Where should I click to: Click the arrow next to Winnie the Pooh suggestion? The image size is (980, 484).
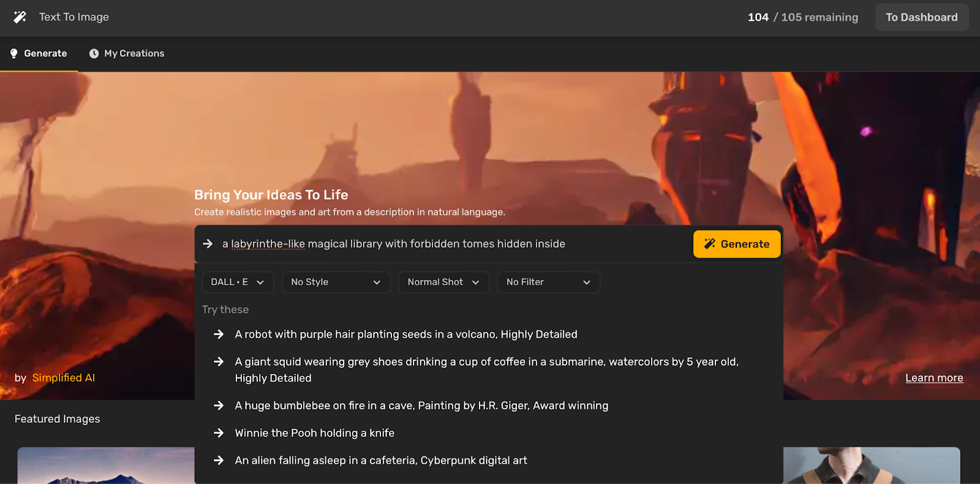pos(219,433)
